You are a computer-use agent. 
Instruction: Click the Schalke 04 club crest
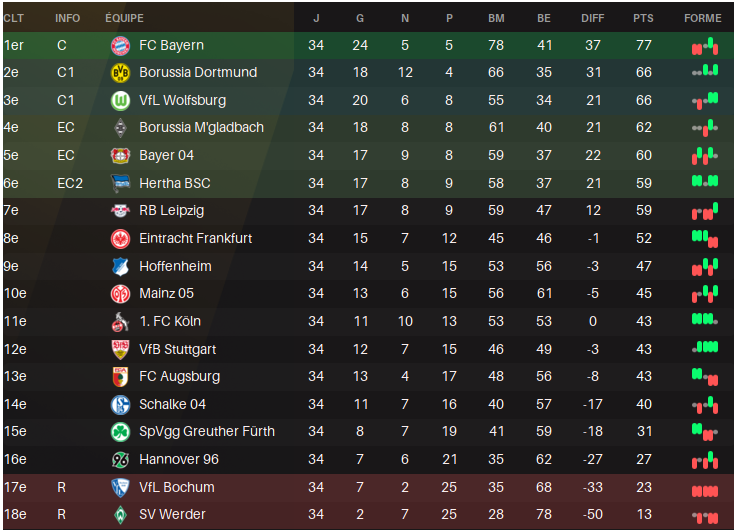point(121,404)
